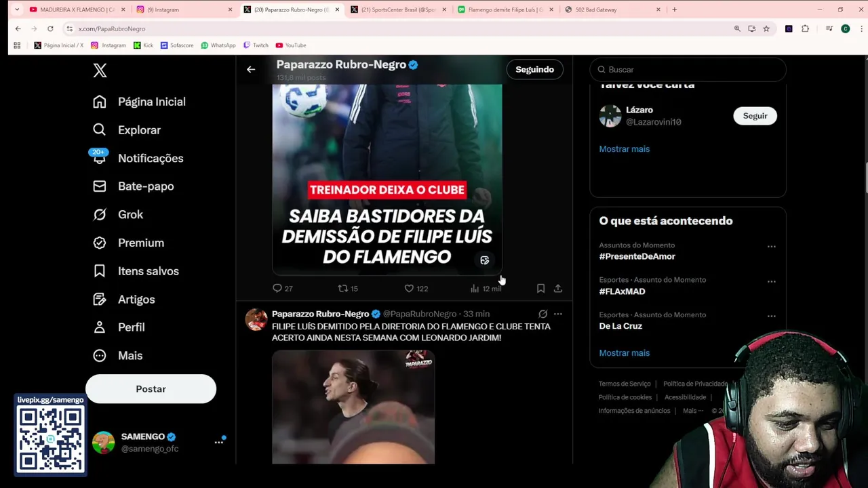This screenshot has width=868, height=488.
Task: Open the Filipe Luís video thumbnail
Action: [353, 407]
